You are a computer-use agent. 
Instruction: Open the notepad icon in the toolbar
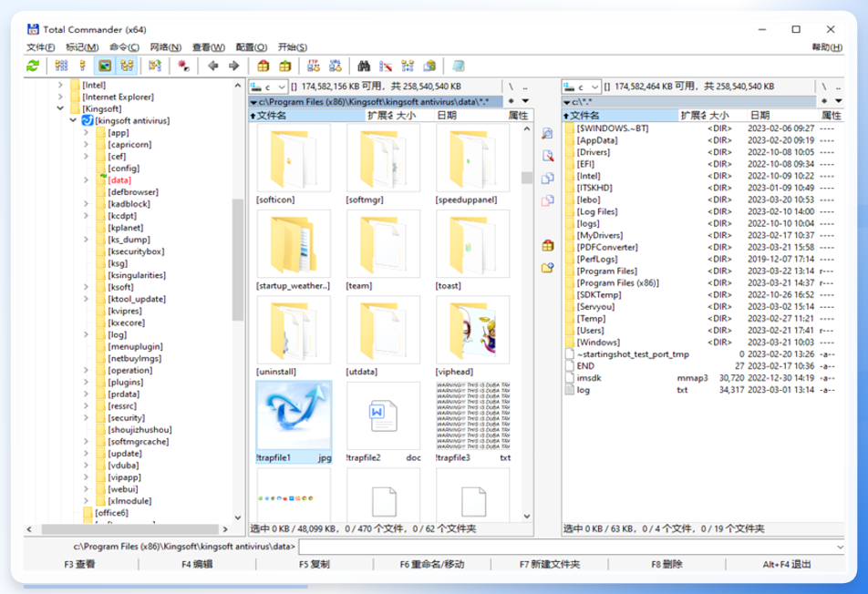458,66
